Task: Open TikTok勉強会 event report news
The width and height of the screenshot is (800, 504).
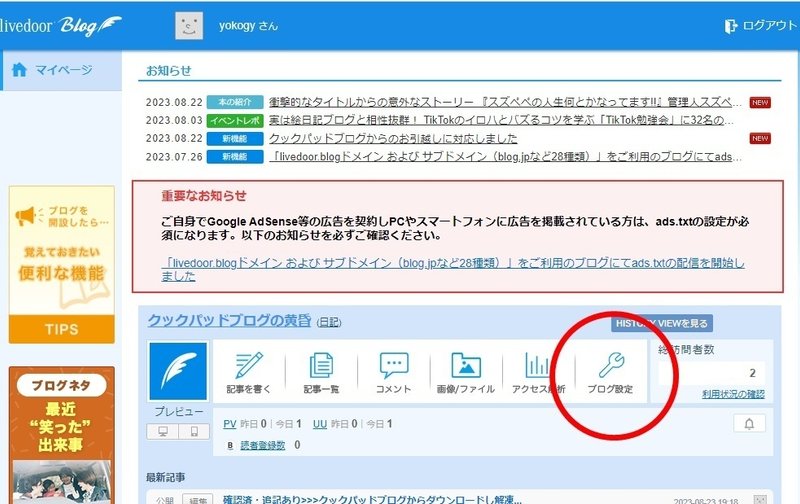Action: point(502,120)
